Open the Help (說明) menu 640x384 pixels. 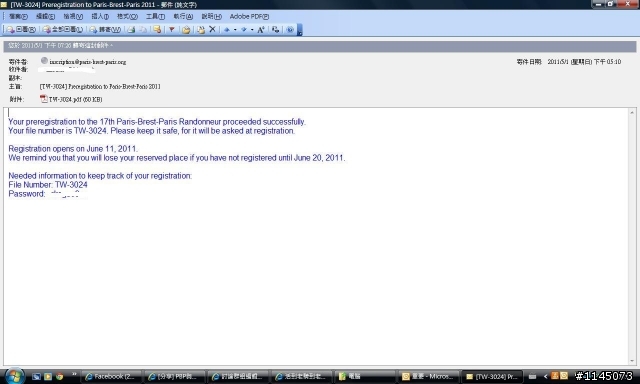coord(211,16)
